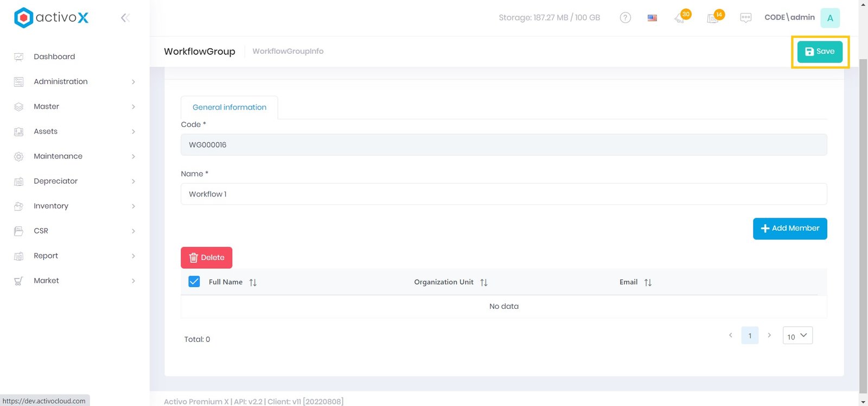Open the chat messages icon
Viewport: 868px width, 406px height.
click(746, 18)
